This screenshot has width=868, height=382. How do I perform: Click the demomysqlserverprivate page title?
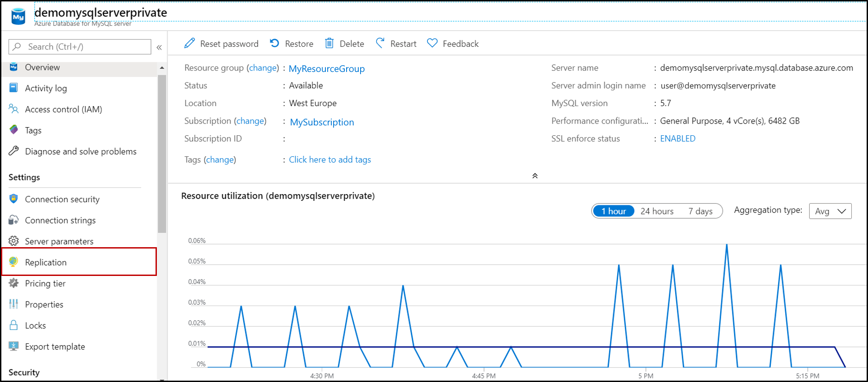[101, 13]
